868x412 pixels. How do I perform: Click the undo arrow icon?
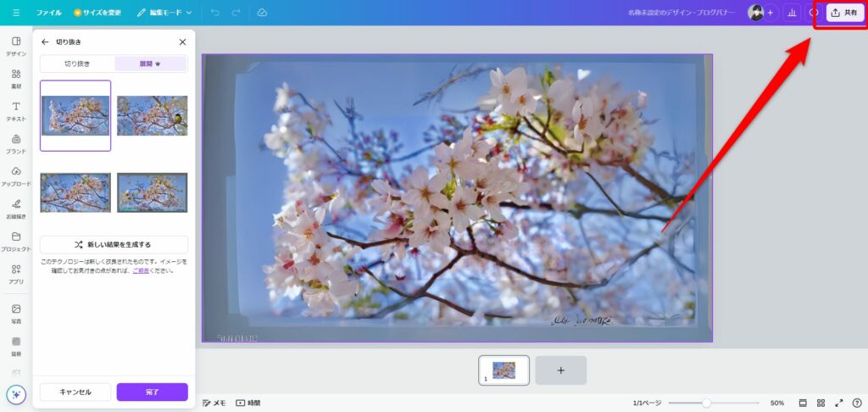(x=214, y=13)
